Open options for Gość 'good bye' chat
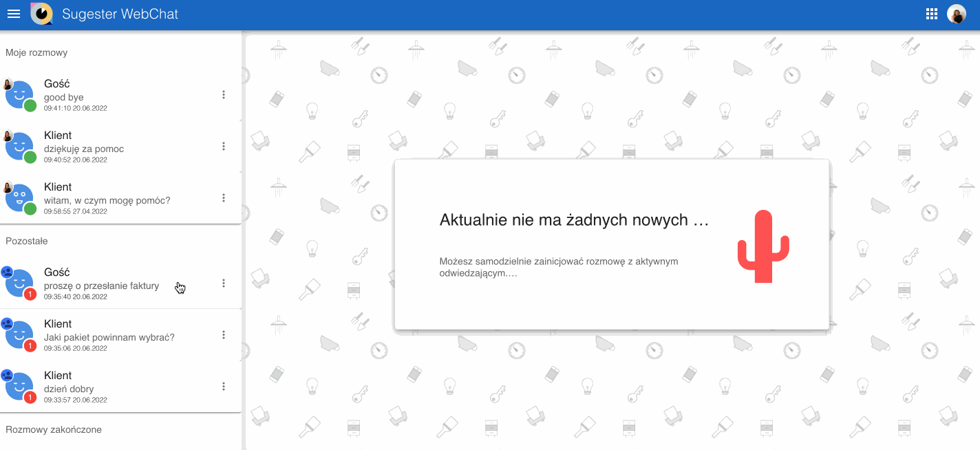 [x=224, y=95]
